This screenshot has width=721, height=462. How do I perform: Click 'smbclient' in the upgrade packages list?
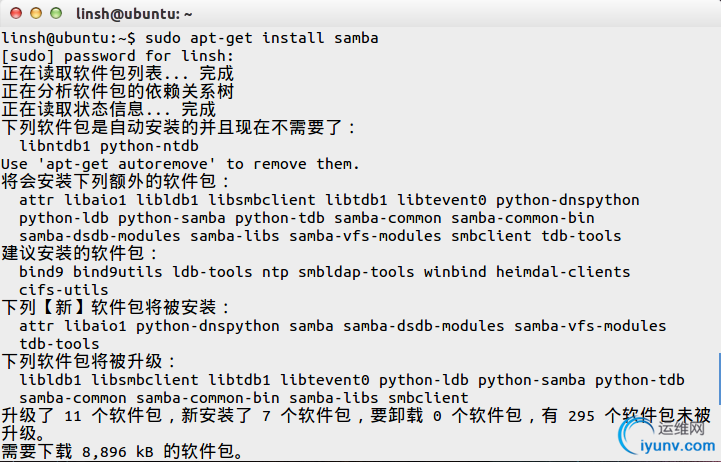click(428, 398)
